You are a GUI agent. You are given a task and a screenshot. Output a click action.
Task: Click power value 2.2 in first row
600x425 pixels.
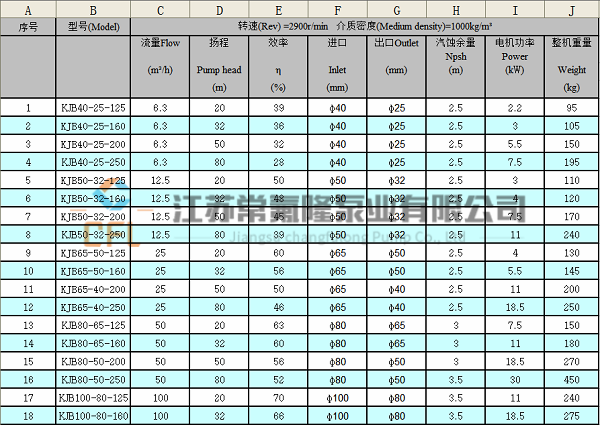[x=514, y=107]
